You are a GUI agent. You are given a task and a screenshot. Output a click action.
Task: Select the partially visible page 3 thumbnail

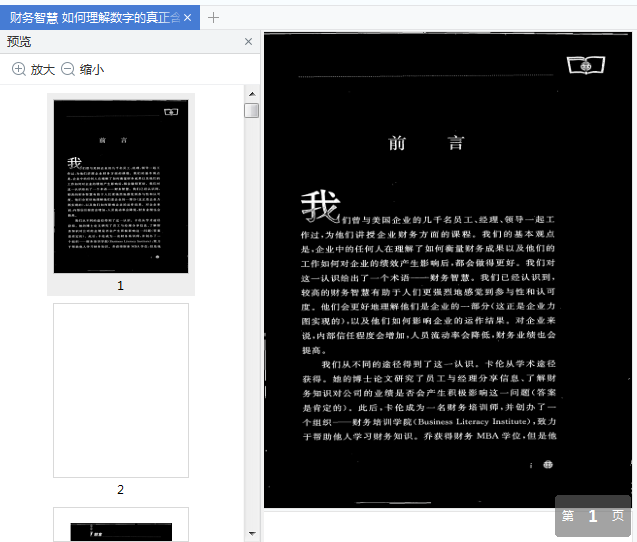(121, 525)
